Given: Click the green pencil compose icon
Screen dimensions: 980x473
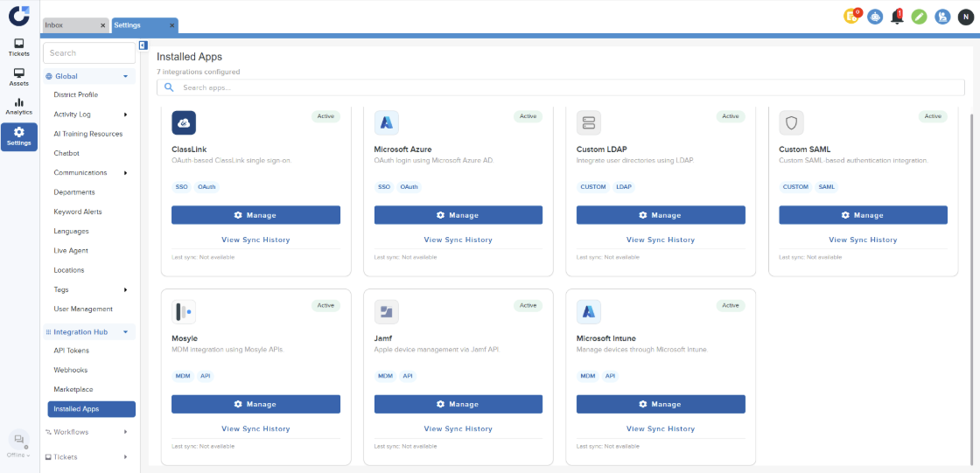Looking at the screenshot, I should pos(919,17).
